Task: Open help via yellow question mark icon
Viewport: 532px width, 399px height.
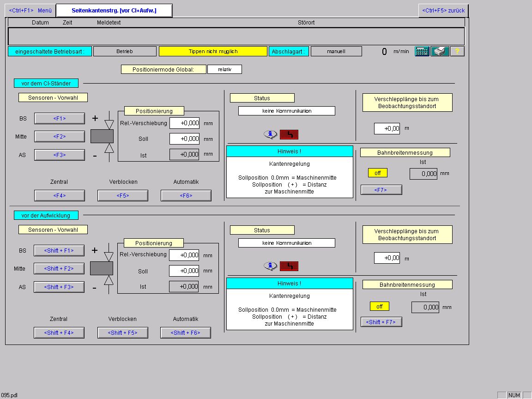Action: [457, 52]
